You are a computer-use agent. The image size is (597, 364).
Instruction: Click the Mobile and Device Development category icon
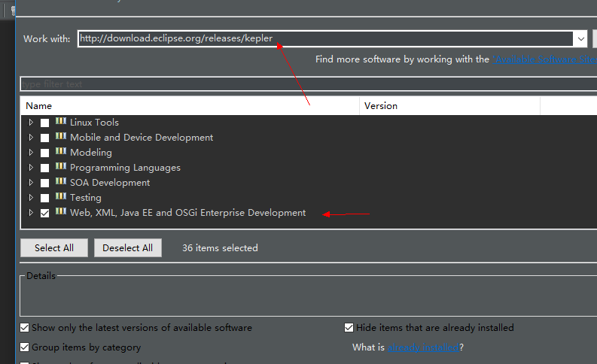[x=61, y=136]
